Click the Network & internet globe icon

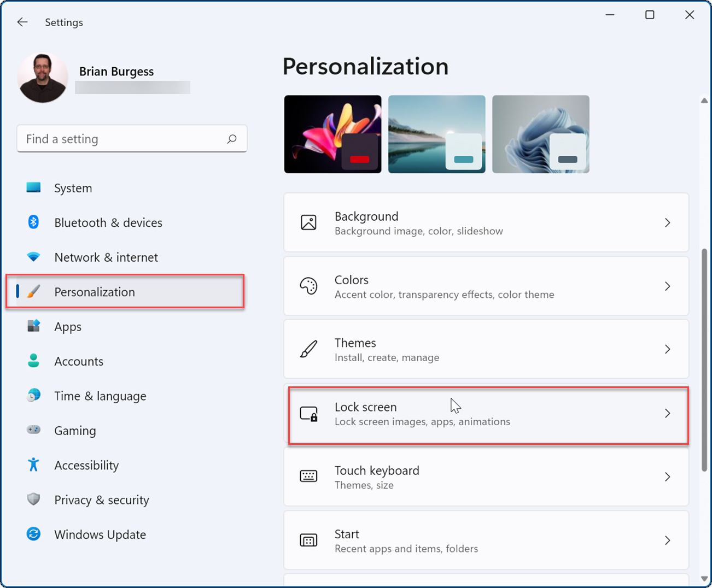tap(33, 257)
